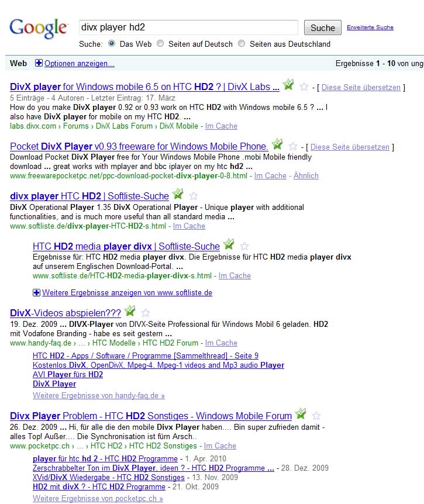Click text 5 Einträge - 4 Autoren
Image resolution: width=424 pixels, height=504 pixels.
[47, 98]
